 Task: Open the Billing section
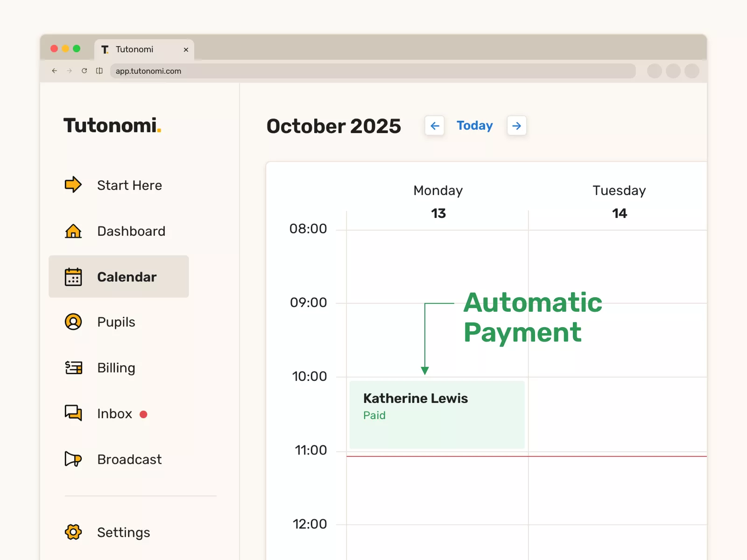(119, 368)
